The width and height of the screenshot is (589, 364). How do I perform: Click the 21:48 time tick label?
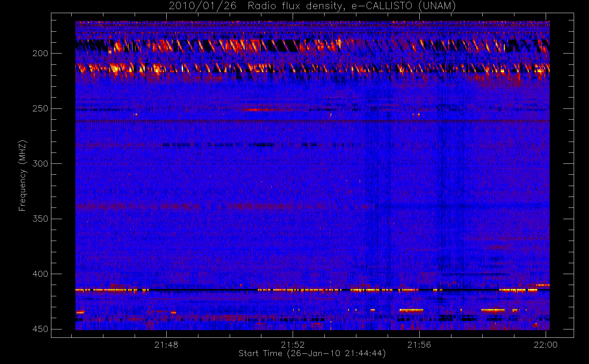pos(166,345)
